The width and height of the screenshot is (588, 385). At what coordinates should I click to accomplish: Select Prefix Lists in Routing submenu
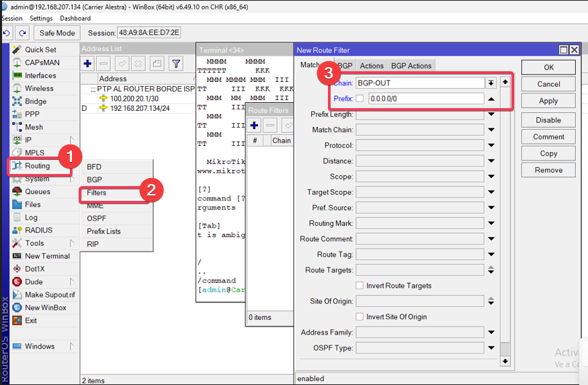pyautogui.click(x=103, y=231)
